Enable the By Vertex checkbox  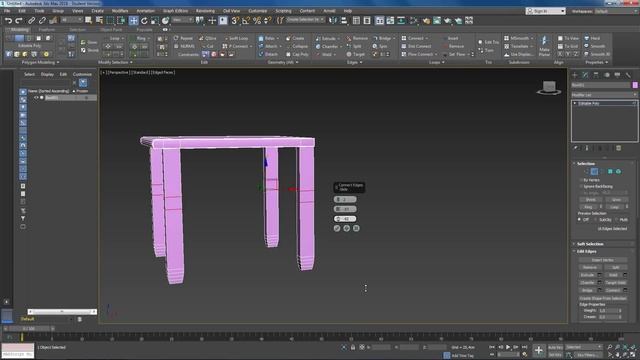pyautogui.click(x=581, y=180)
